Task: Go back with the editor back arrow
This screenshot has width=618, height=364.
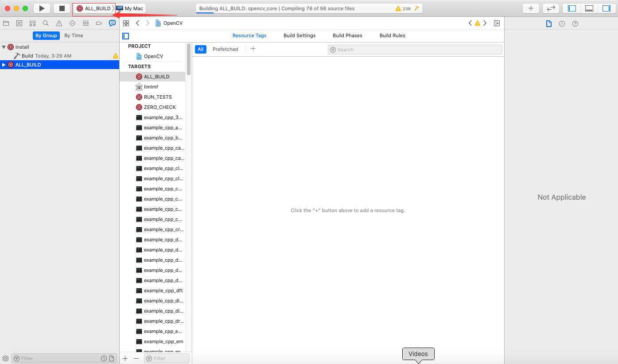Action: pos(138,23)
